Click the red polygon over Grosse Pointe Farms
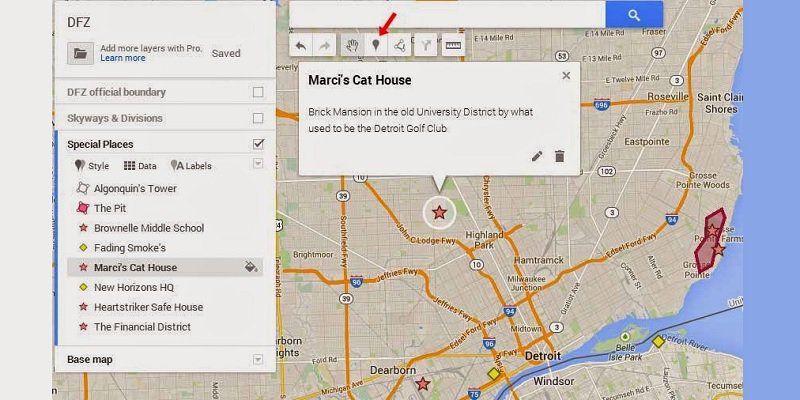The width and height of the screenshot is (800, 400). pos(710,240)
